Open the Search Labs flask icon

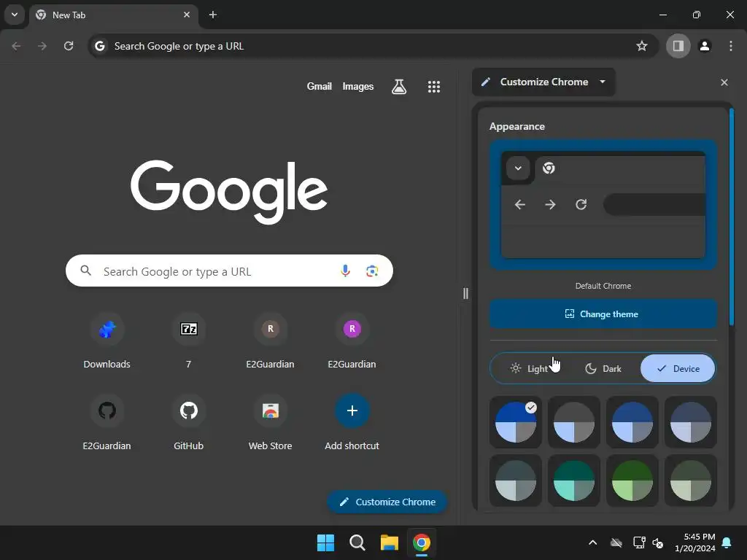[399, 87]
